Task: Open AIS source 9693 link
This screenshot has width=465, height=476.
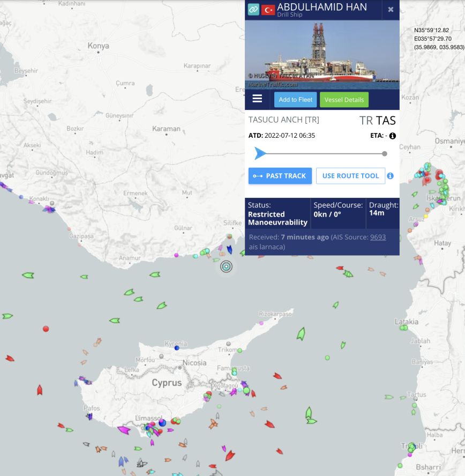Action: coord(378,237)
